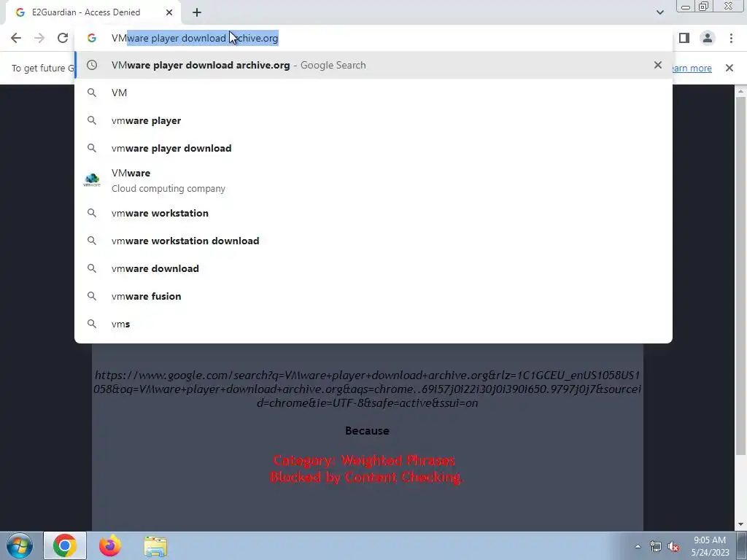Select 'vmware workstation' suggestion
This screenshot has width=747, height=560.
pyautogui.click(x=373, y=213)
